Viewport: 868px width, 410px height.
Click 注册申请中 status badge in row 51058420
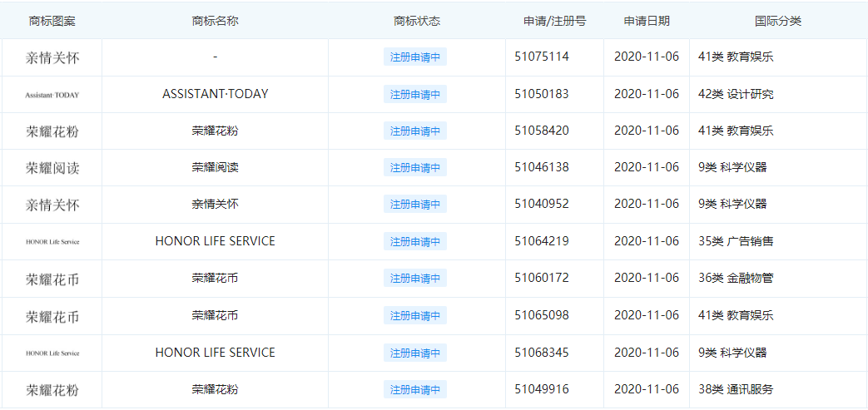(415, 131)
